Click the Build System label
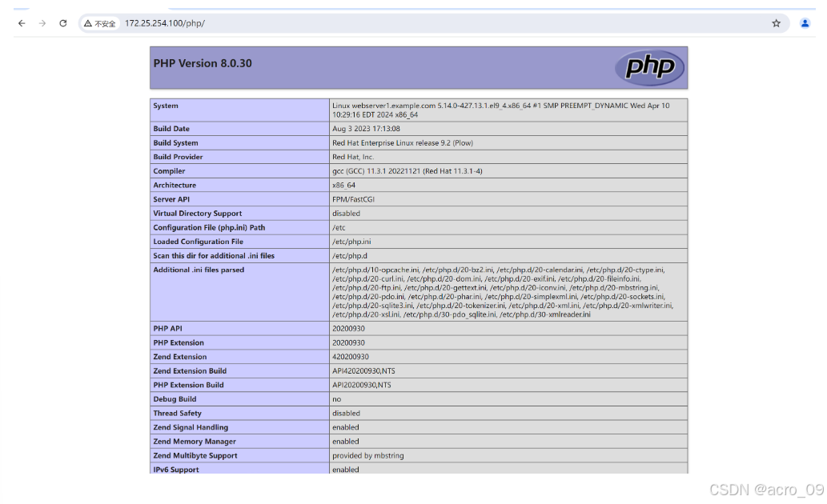Image resolution: width=827 pixels, height=504 pixels. click(175, 143)
